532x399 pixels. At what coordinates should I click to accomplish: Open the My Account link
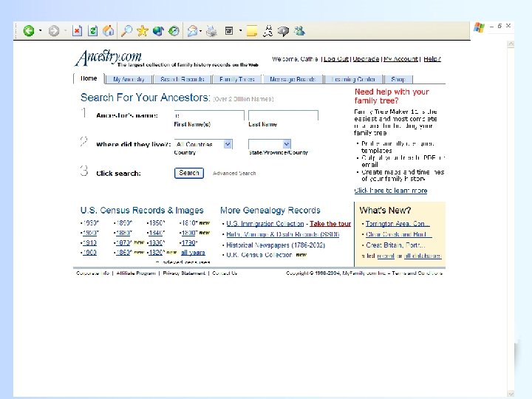pyautogui.click(x=401, y=58)
